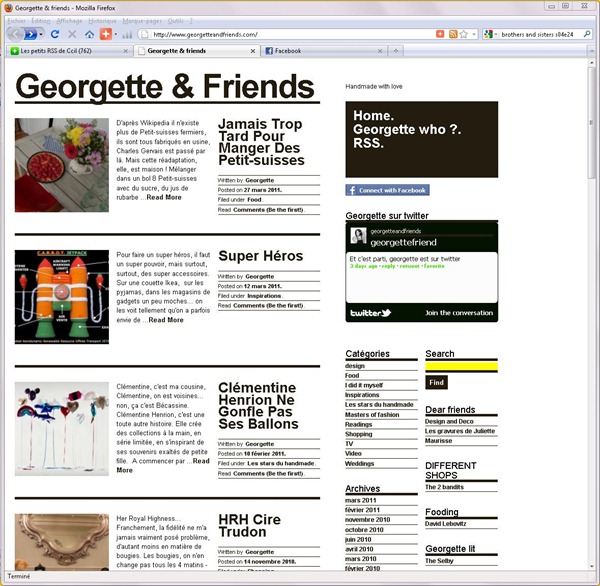Open the David Lebovitz link
Viewport: 600px width, 586px height.
click(x=445, y=524)
